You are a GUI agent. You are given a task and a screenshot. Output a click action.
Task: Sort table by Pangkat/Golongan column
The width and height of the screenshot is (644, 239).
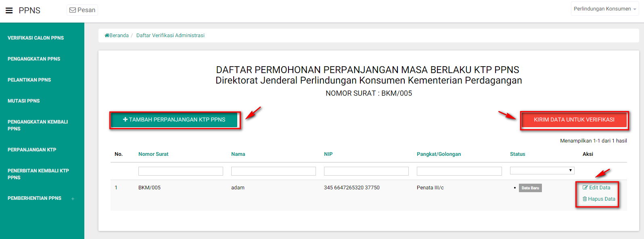pos(439,154)
